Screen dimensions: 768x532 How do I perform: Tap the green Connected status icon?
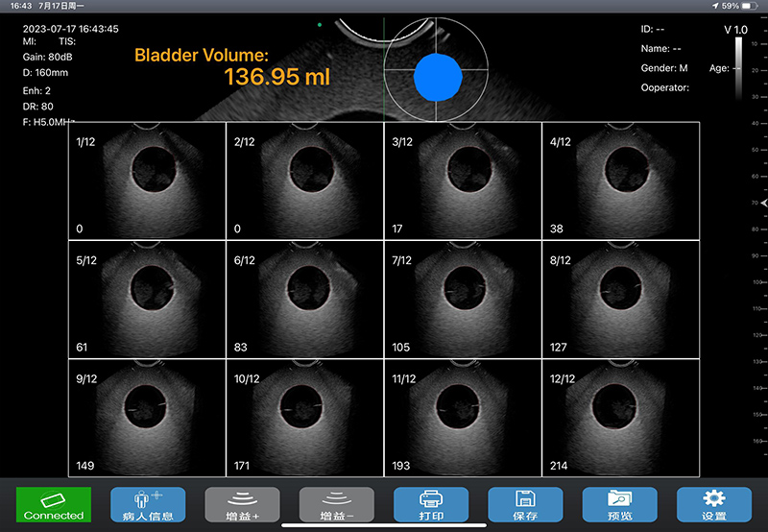(54, 505)
